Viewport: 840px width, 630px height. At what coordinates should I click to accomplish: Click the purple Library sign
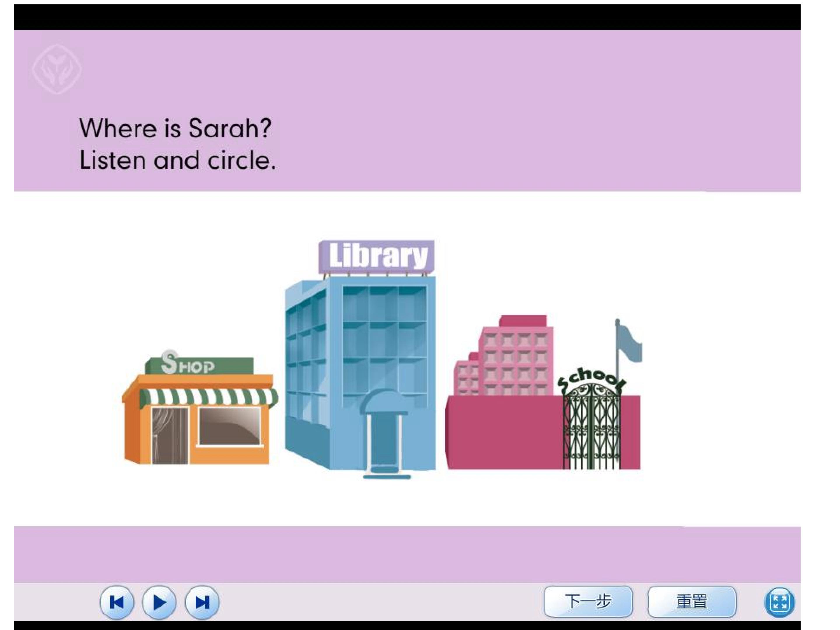pyautogui.click(x=377, y=256)
